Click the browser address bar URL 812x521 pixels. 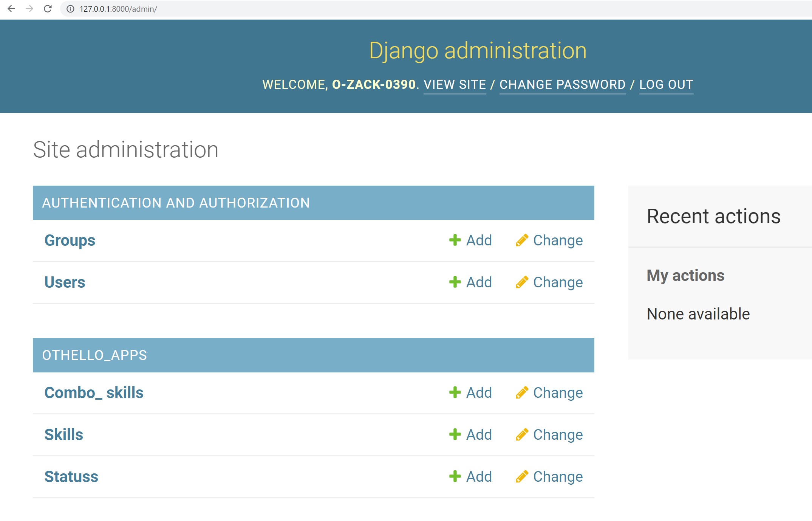coord(118,9)
